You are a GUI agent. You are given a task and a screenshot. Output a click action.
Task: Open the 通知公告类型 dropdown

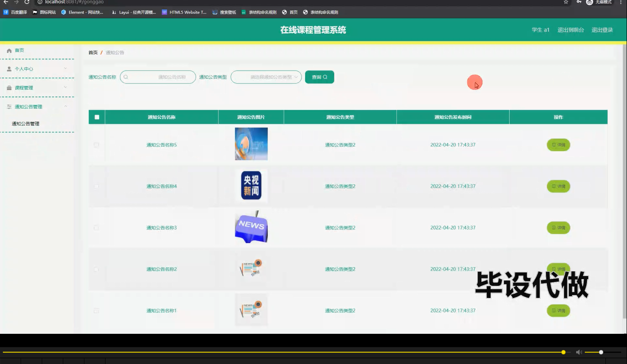pos(266,77)
